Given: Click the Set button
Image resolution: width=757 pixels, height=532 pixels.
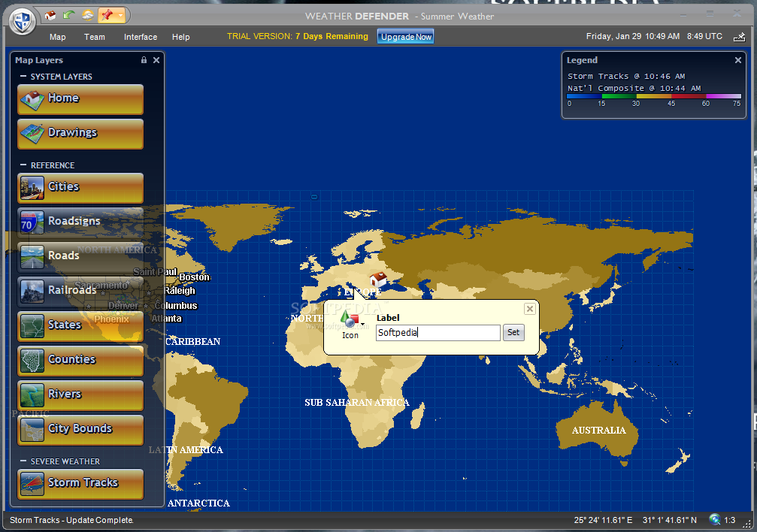Looking at the screenshot, I should point(513,332).
